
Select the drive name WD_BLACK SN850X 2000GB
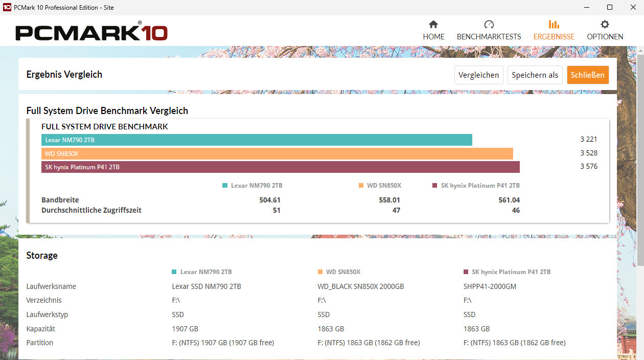(361, 286)
